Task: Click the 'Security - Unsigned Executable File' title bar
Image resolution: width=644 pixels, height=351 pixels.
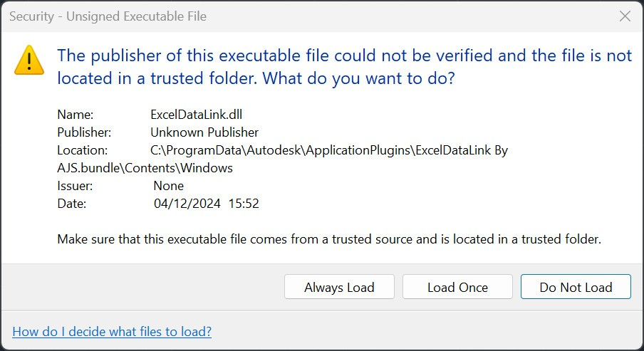Action: (108, 16)
